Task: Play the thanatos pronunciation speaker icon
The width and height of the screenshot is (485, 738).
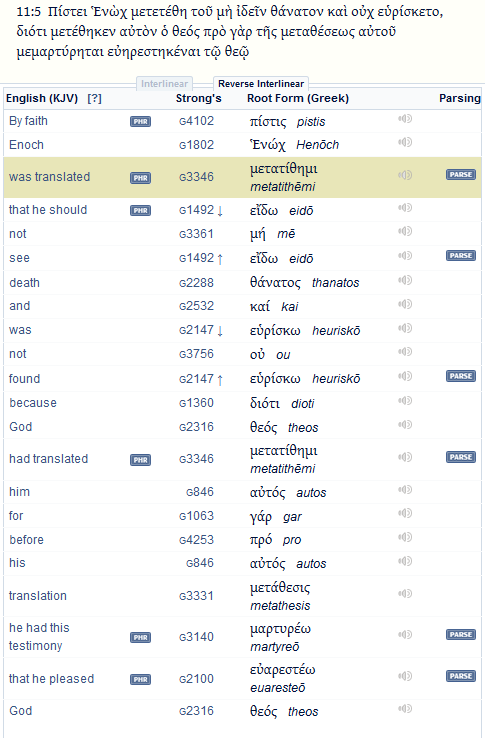Action: click(x=404, y=281)
